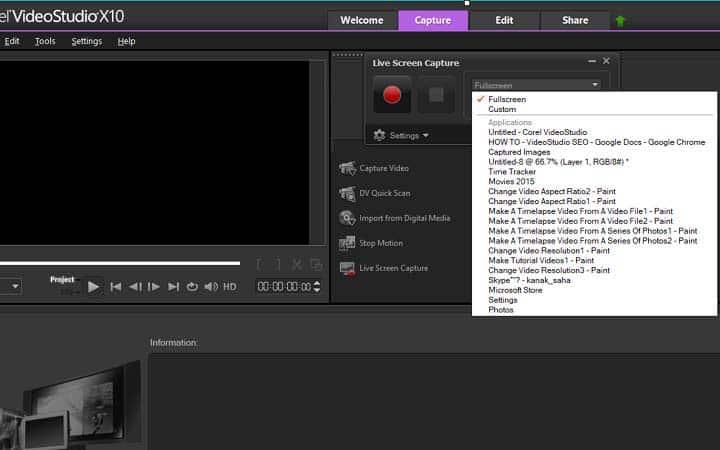The width and height of the screenshot is (720, 450).
Task: Click the mark-in bracket icon
Action: pyautogui.click(x=259, y=264)
